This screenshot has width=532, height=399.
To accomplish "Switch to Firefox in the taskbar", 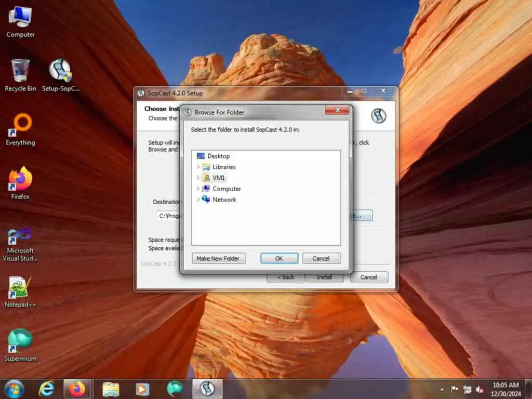I will pos(77,389).
